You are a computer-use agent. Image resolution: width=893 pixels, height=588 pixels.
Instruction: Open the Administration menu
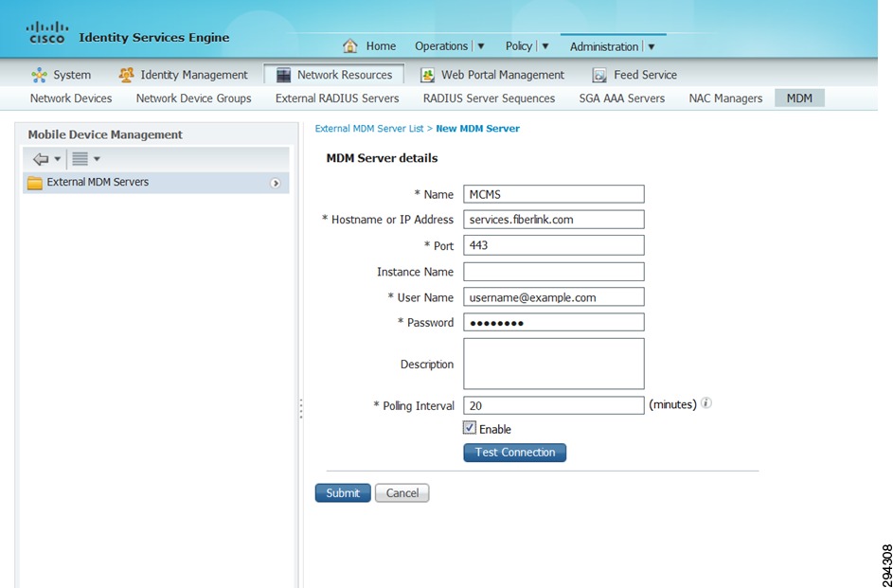click(x=604, y=46)
